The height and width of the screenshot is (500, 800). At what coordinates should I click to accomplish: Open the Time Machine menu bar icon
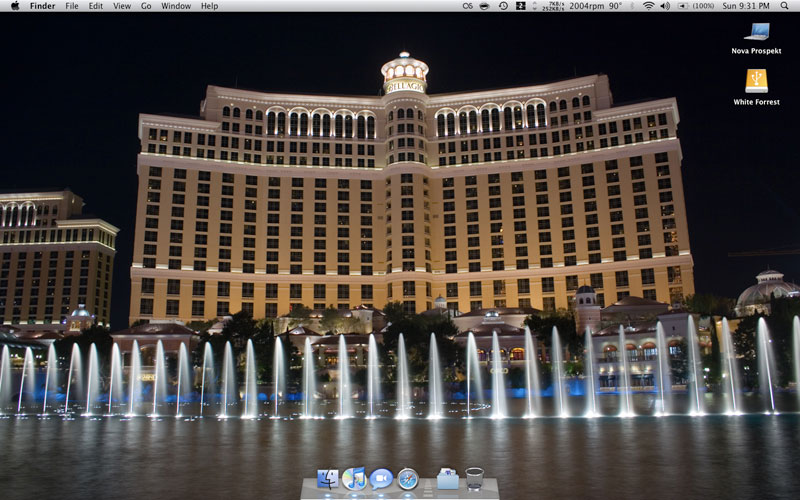(x=503, y=6)
